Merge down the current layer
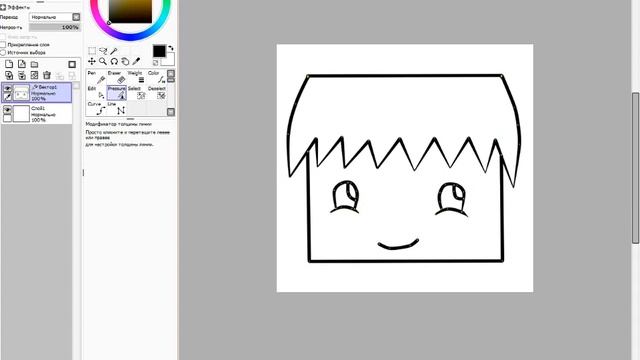Image resolution: width=640 pixels, height=360 pixels. click(22, 75)
